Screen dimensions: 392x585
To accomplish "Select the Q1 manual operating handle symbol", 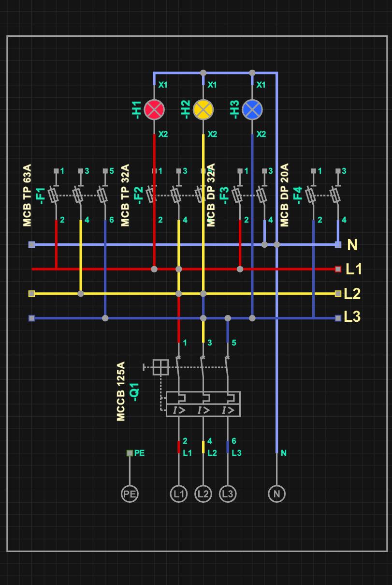I will coord(160,367).
